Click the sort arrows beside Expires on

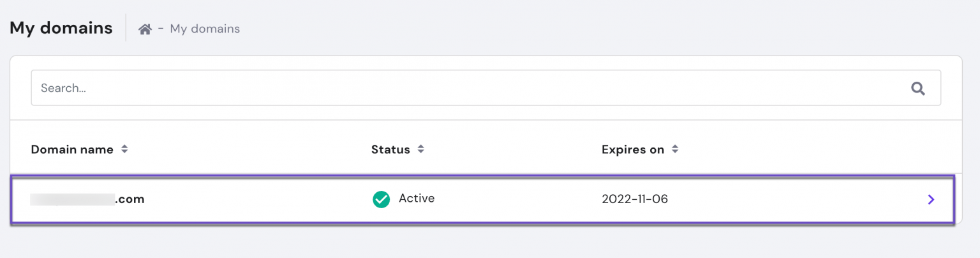coord(675,149)
